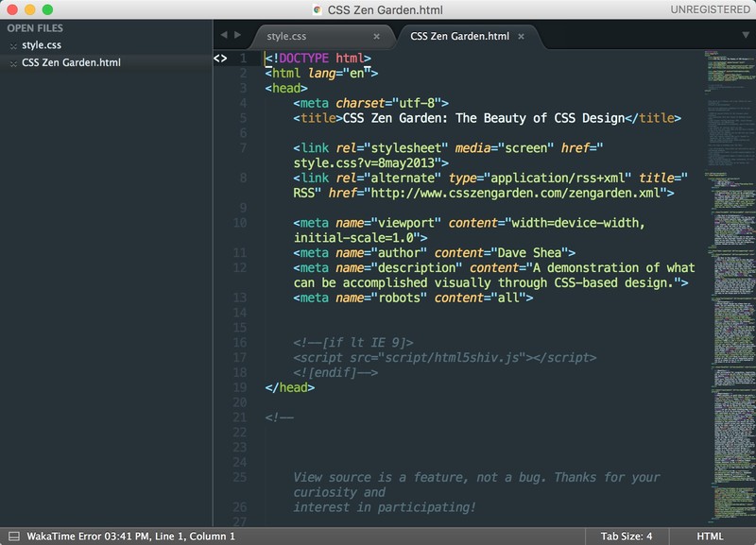This screenshot has width=756, height=545.
Task: Open style.css from the Open Files list
Action: point(42,45)
